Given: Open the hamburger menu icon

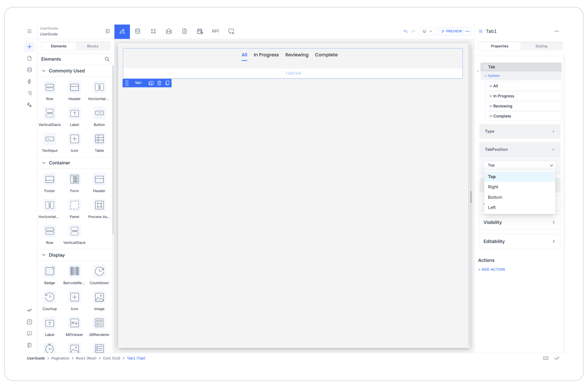Looking at the screenshot, I should pyautogui.click(x=29, y=31).
